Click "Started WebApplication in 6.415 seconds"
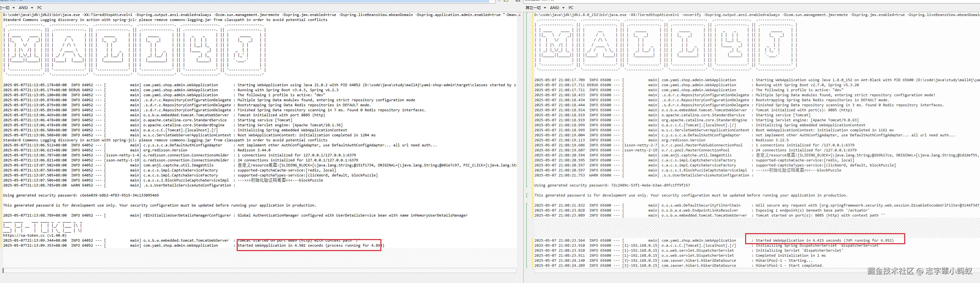Image resolution: width=980 pixels, height=283 pixels. click(798, 240)
